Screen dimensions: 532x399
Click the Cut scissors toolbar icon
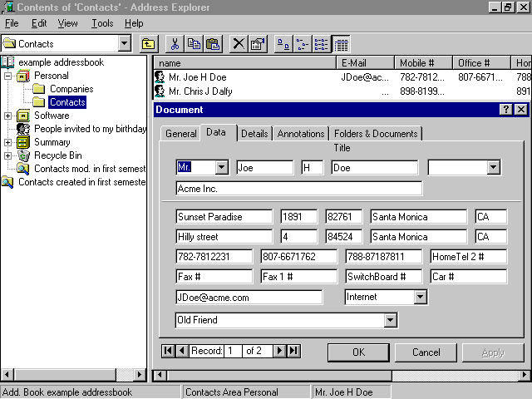point(175,44)
